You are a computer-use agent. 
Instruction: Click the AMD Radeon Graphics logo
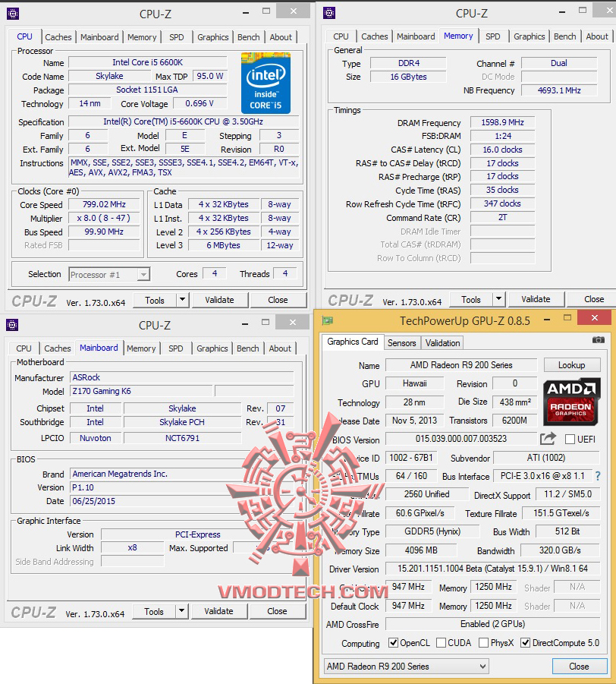coord(571,402)
